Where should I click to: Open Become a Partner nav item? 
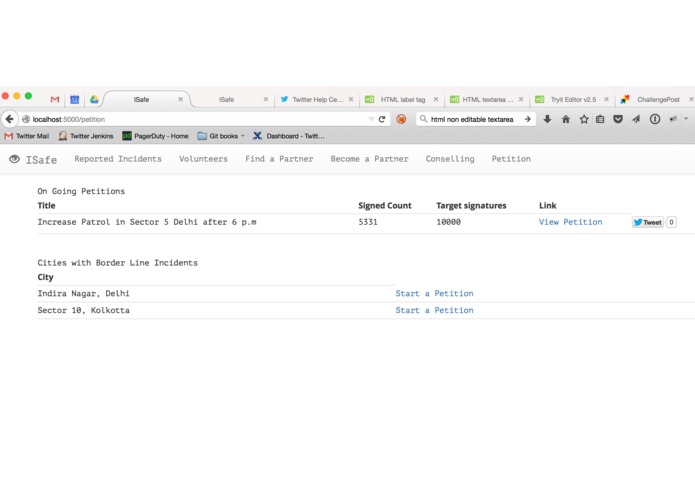[369, 159]
